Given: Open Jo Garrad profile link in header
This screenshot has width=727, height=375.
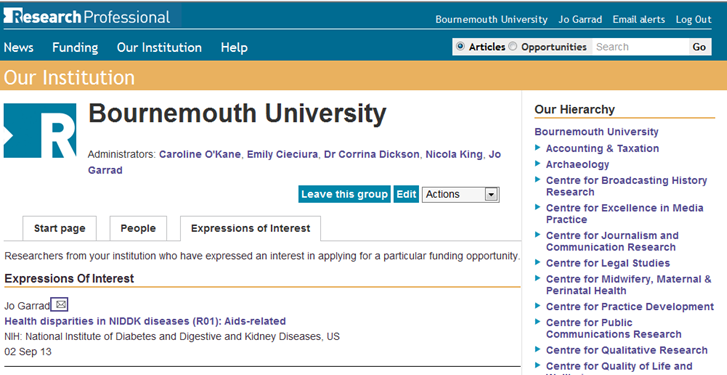Looking at the screenshot, I should click(x=580, y=19).
